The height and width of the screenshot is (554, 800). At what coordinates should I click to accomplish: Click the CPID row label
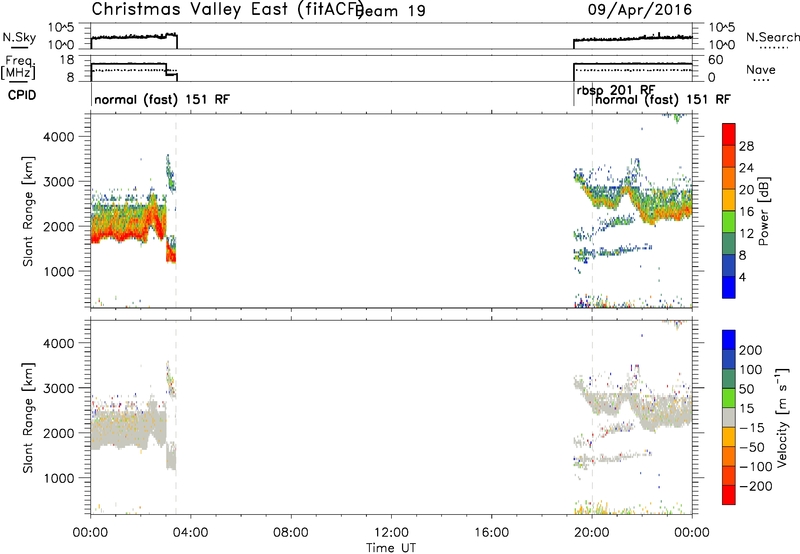22,95
